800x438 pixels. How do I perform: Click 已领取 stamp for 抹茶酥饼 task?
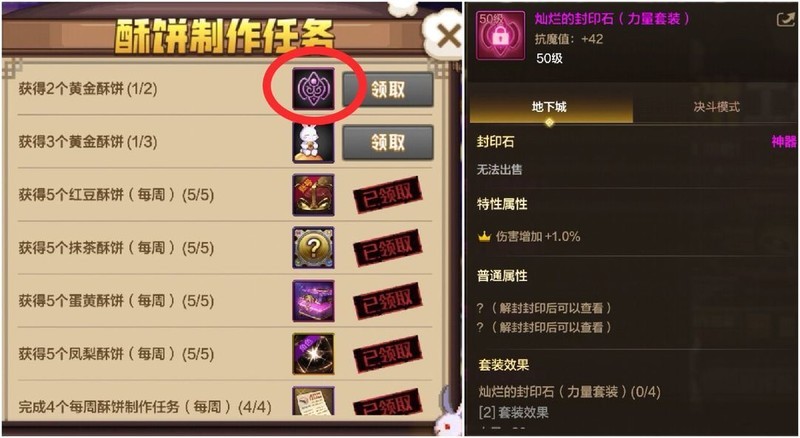pos(388,248)
